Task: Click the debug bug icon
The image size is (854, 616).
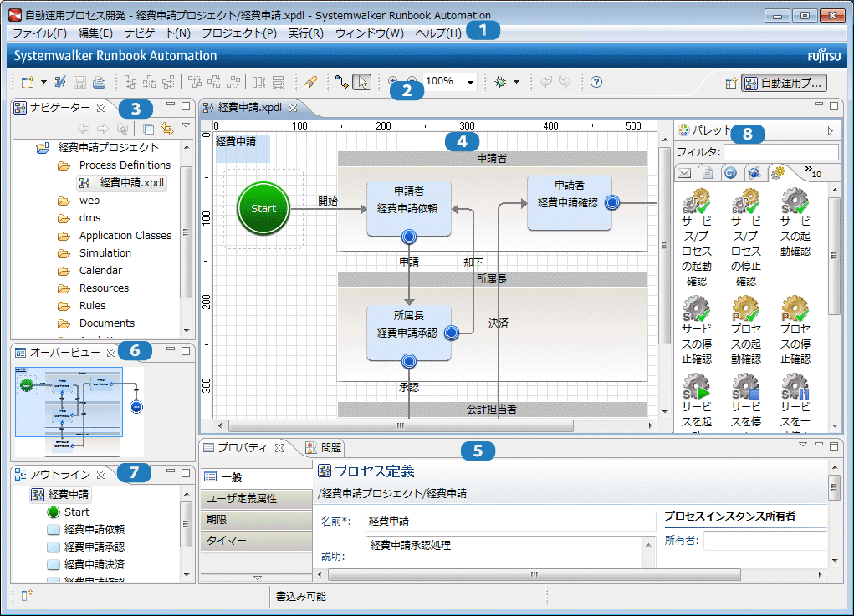Action: pyautogui.click(x=500, y=82)
